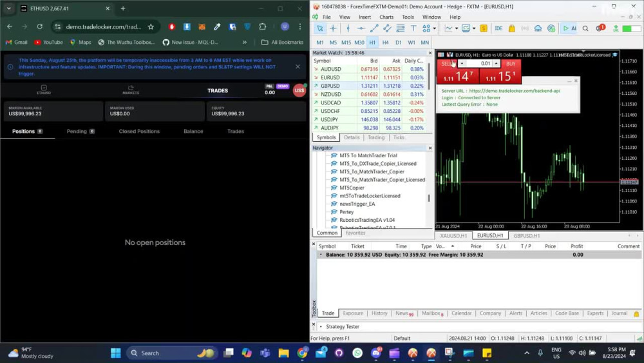Open Pending tab in TradeLocker

click(x=80, y=132)
